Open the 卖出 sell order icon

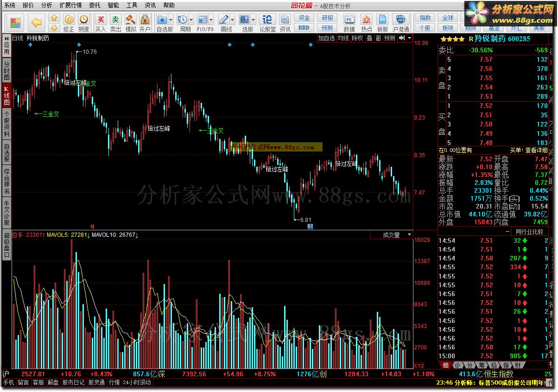[115, 23]
